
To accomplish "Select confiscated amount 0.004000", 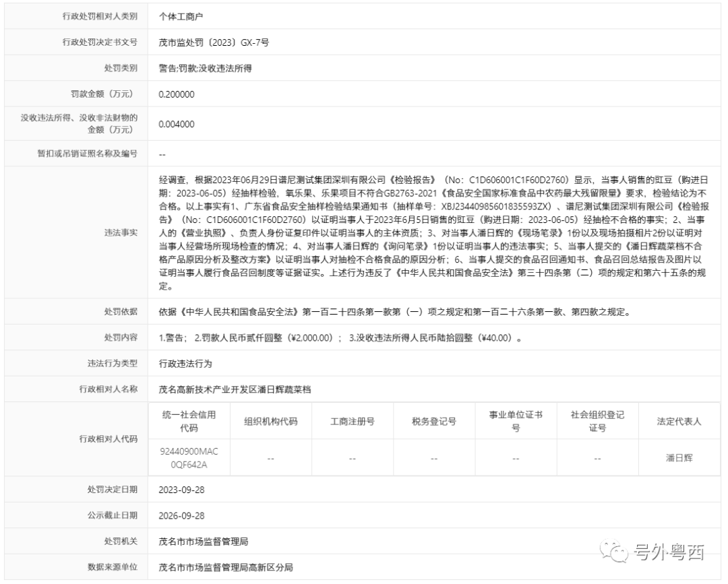I will pyautogui.click(x=177, y=125).
